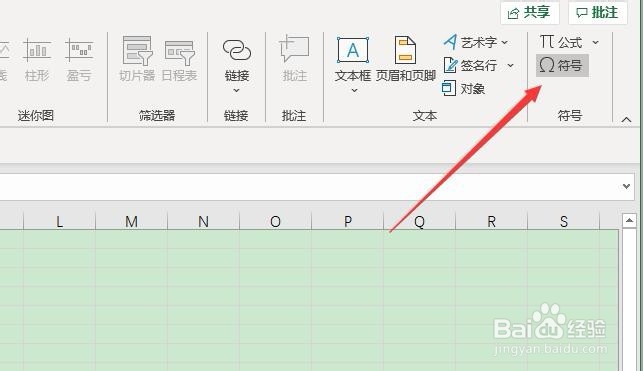Image resolution: width=643 pixels, height=371 pixels.
Task: Click the 切片器 (Slicer) icon
Action: (137, 59)
